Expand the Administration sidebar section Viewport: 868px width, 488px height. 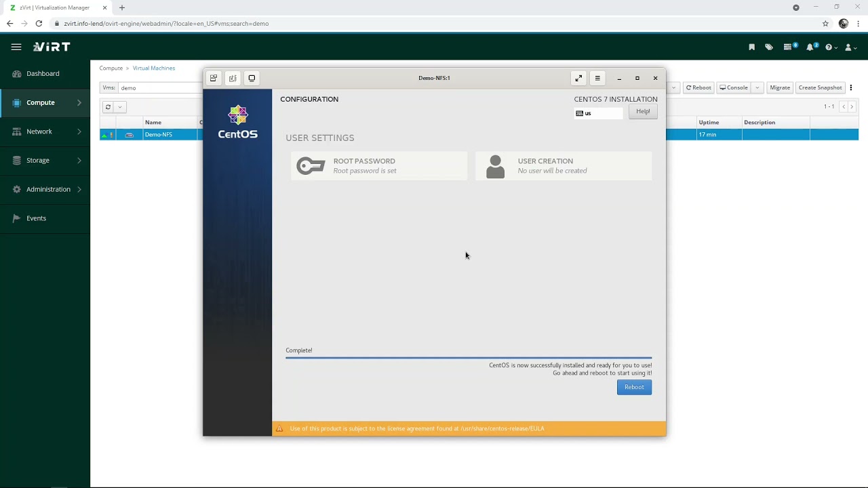[x=45, y=189]
